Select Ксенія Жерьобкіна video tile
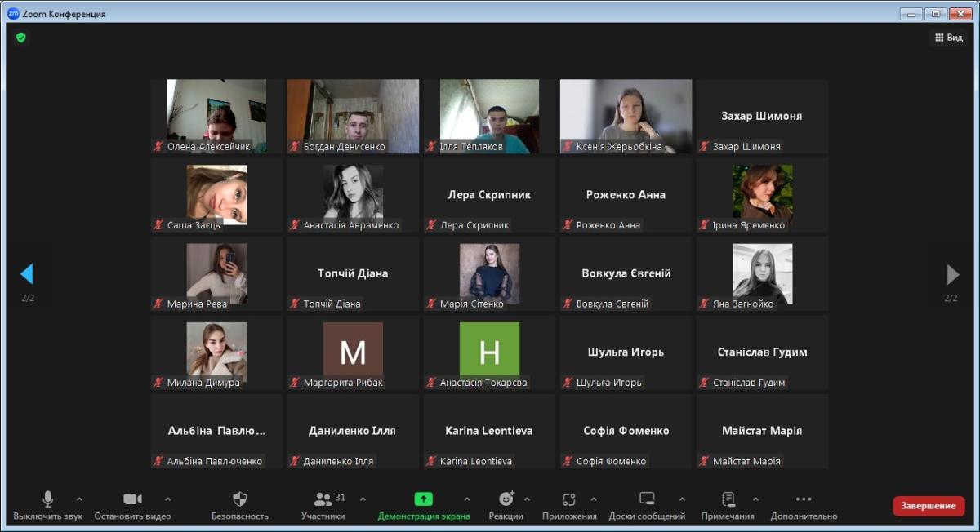Viewport: 980px width, 532px height. 626,116
